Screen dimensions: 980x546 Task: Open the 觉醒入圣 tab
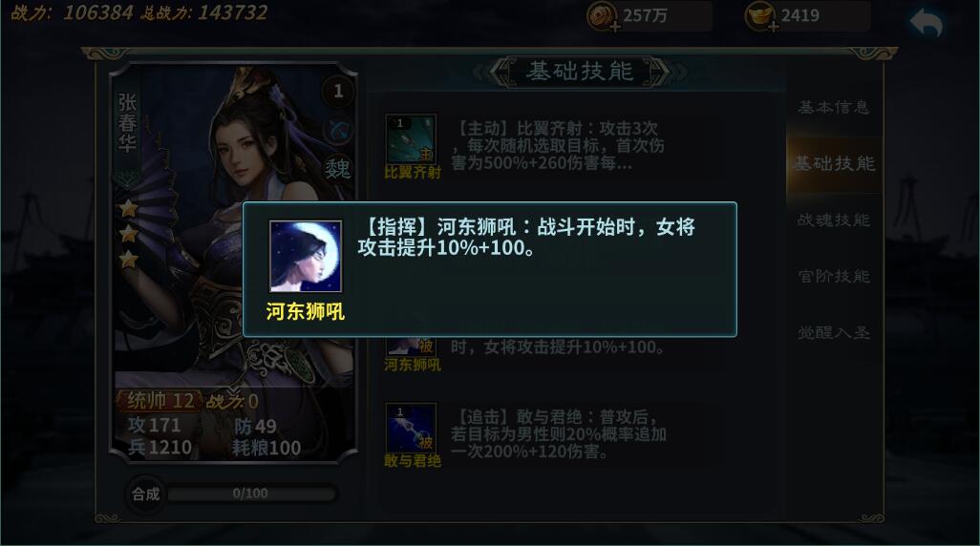[834, 332]
